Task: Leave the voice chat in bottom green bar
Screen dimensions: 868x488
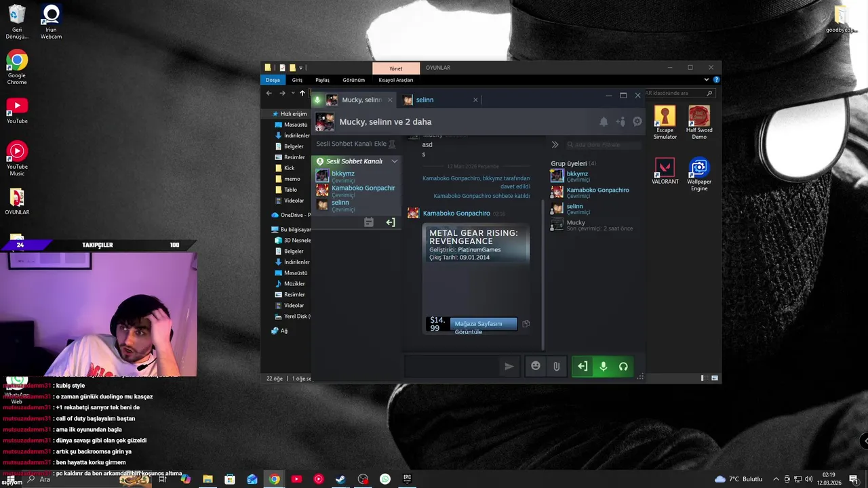Action: pos(583,367)
